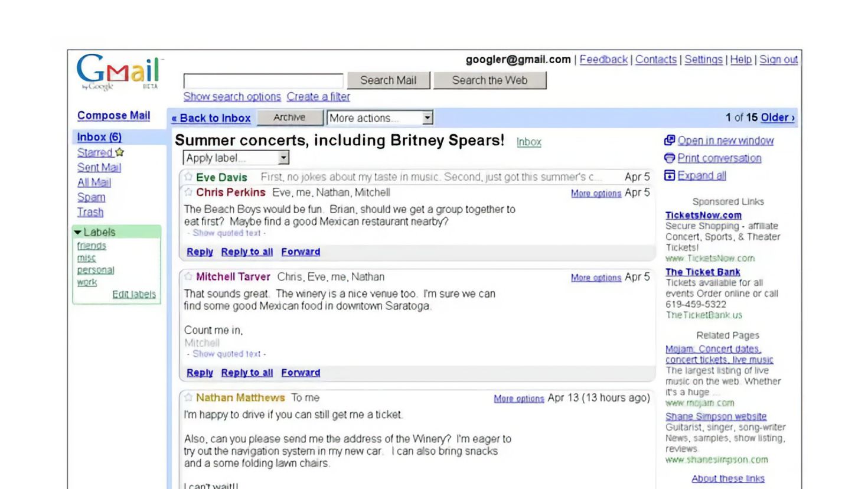Open The Ticket Bank sponsored link
Screen dimensions: 868x489
703,272
